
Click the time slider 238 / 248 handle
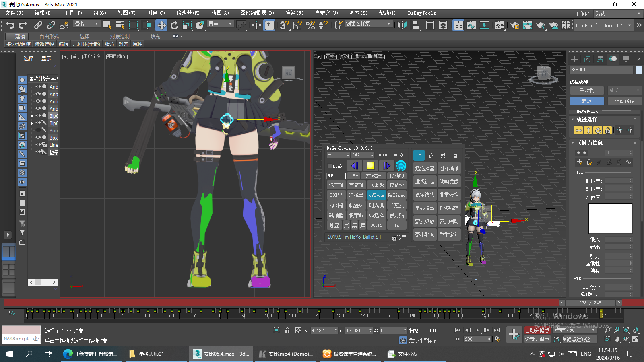[x=590, y=303]
